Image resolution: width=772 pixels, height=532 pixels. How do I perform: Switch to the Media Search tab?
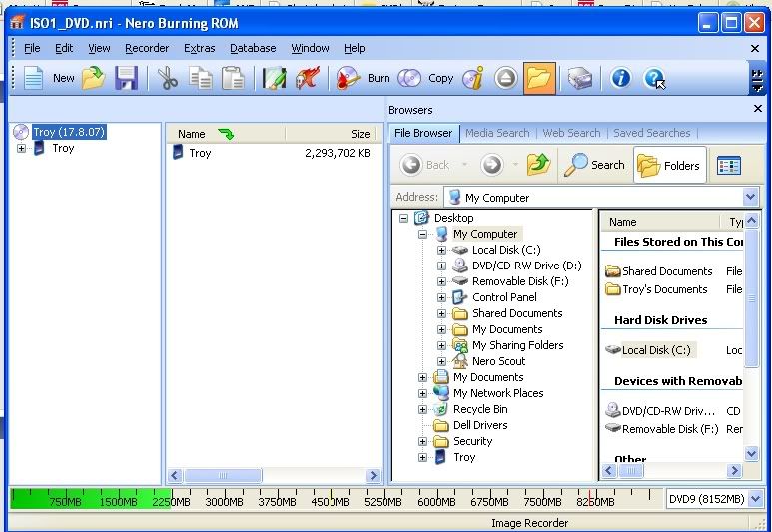[497, 133]
